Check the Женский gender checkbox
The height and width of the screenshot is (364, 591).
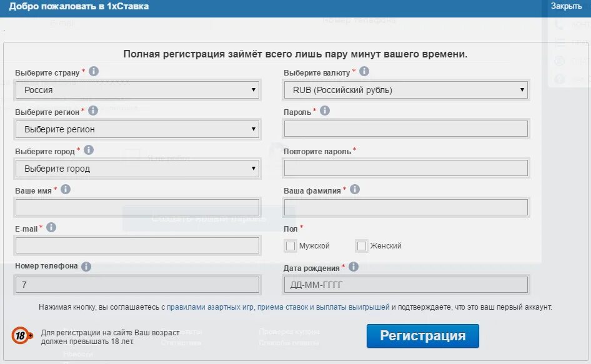(362, 246)
